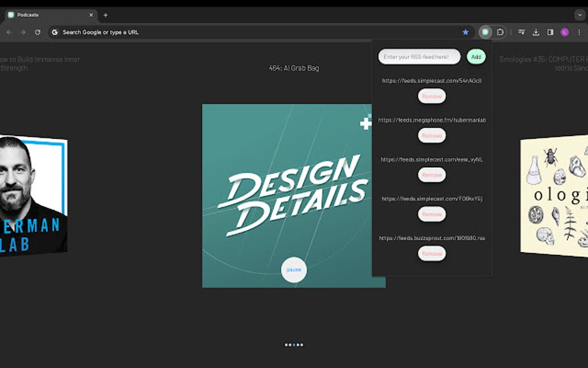Click the '464: AI Grab Bag' title
Screen dimensions: 588x368
pos(293,68)
